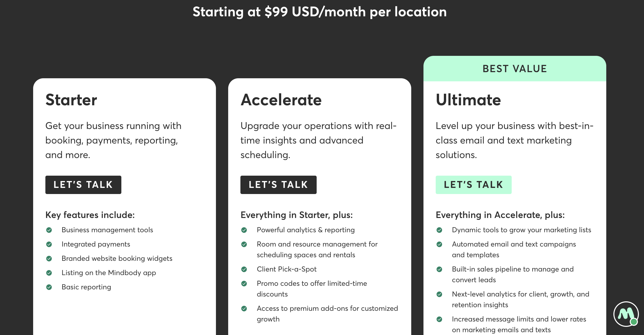The width and height of the screenshot is (644, 335).
Task: Click the checkmark next to Promo codes feature
Action: click(244, 283)
